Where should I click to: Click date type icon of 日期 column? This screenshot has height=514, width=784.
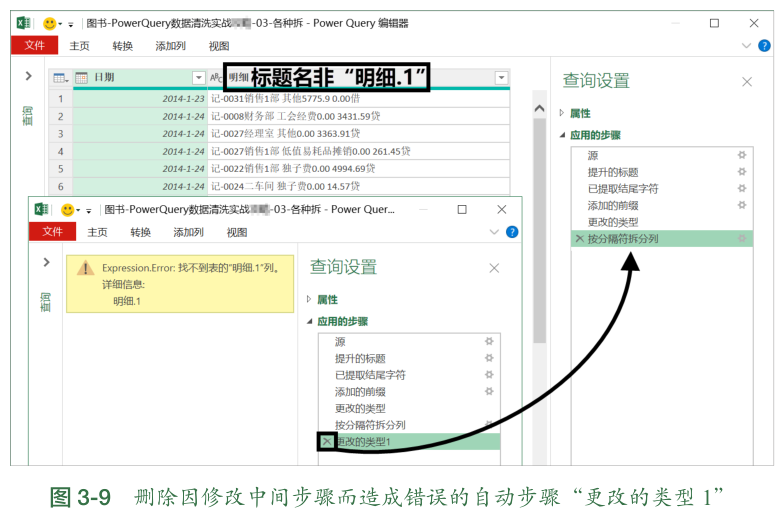point(82,78)
